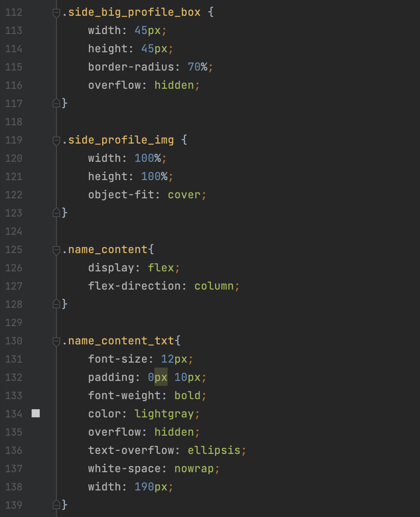The width and height of the screenshot is (420, 517).
Task: Collapse fold marker at .name_content_txt
Action: tap(56, 342)
